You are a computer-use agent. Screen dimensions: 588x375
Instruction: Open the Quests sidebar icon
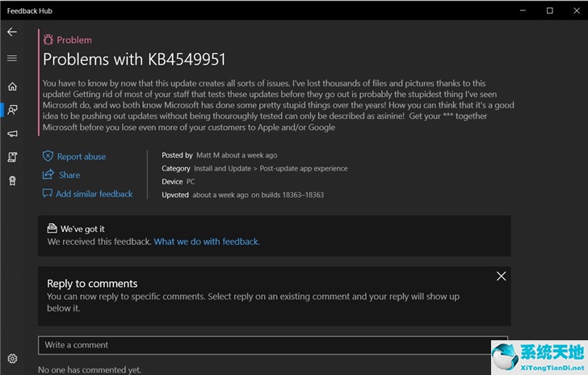coord(12,158)
